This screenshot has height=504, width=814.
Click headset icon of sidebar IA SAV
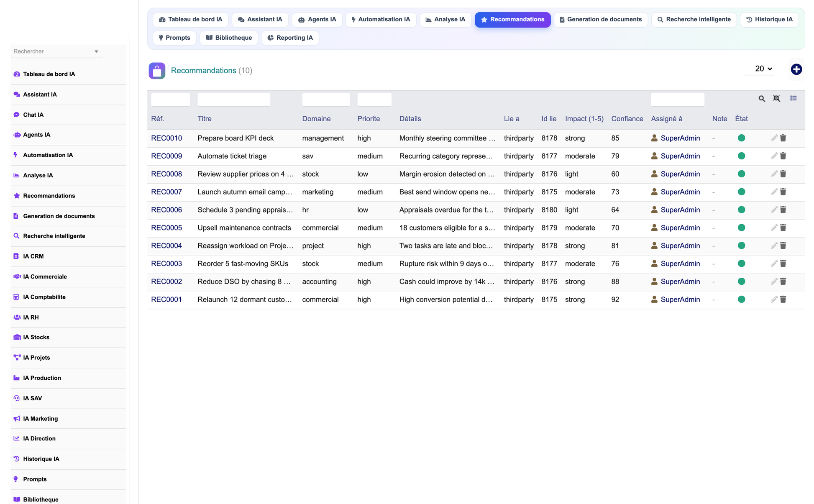17,399
